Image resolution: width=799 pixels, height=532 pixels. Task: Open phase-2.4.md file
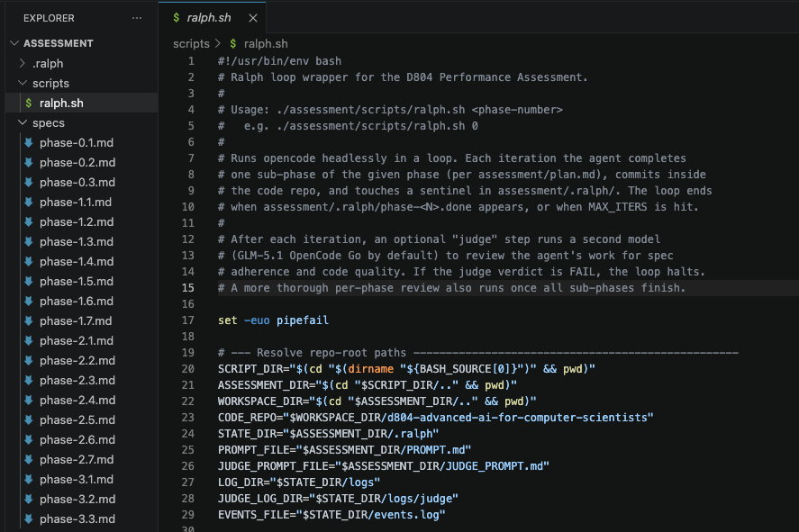coord(82,401)
